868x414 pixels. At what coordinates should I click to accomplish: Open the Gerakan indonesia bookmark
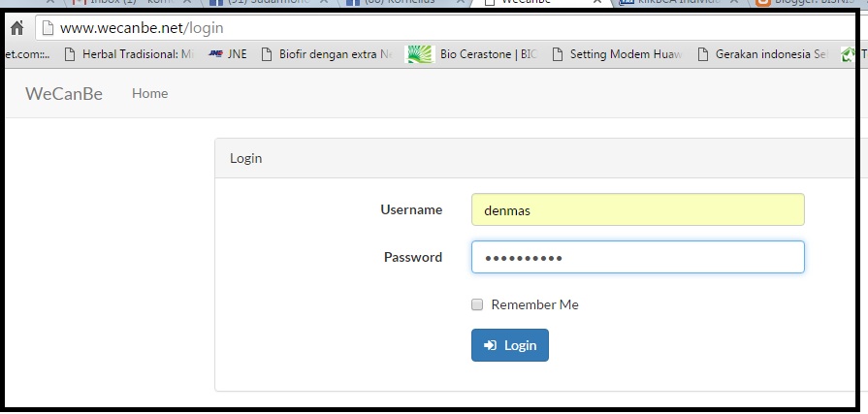762,54
